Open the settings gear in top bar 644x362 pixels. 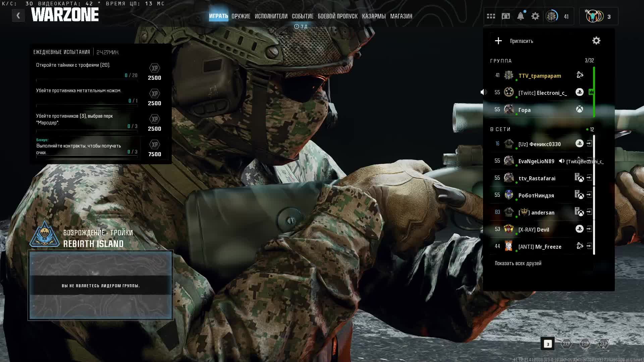[x=535, y=16]
